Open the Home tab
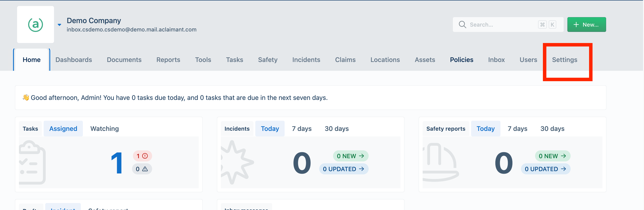Image resolution: width=644 pixels, height=210 pixels. tap(31, 60)
